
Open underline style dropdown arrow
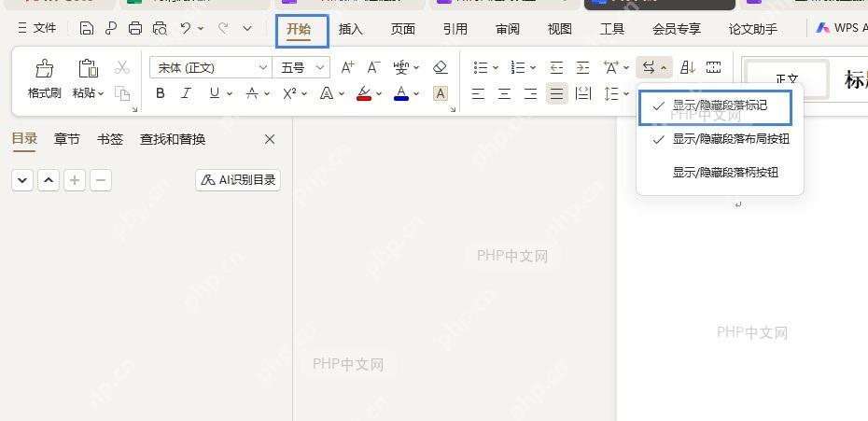click(229, 94)
